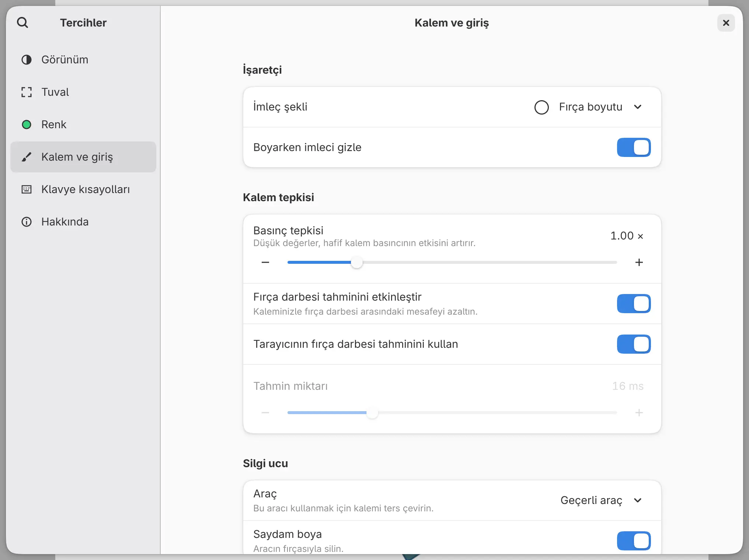Click the Silgi ucu heading
Viewport: 749px width, 560px height.
(265, 463)
